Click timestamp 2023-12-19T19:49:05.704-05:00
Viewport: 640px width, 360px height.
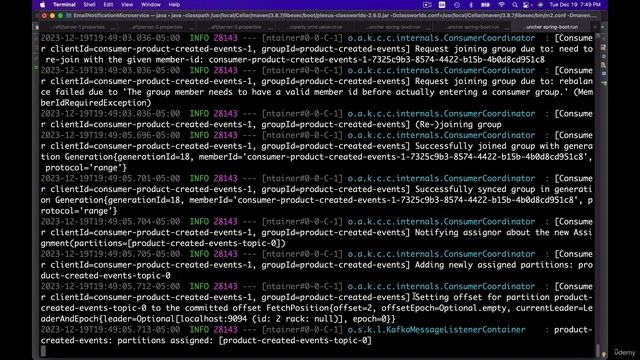[110, 222]
